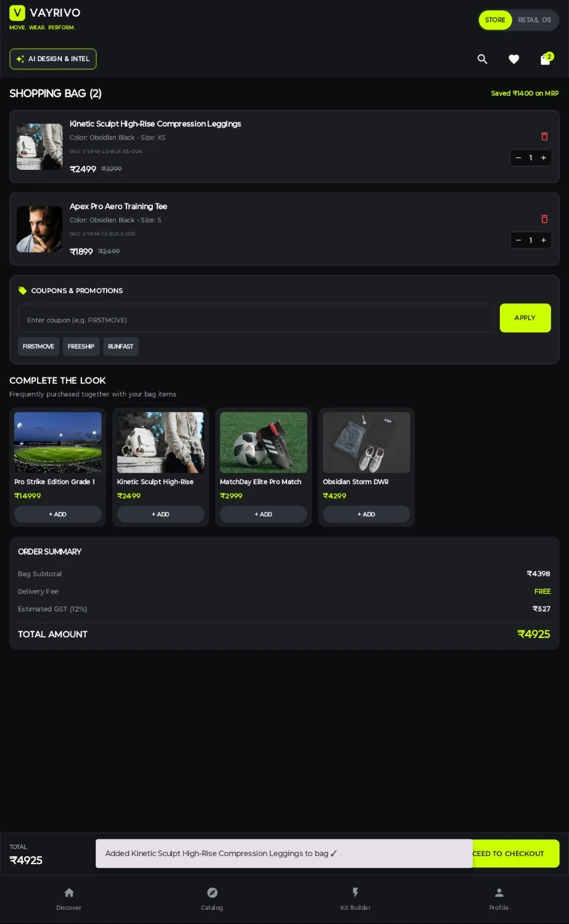Switch to Retail OS mode
Image resolution: width=569 pixels, height=924 pixels.
pyautogui.click(x=534, y=20)
